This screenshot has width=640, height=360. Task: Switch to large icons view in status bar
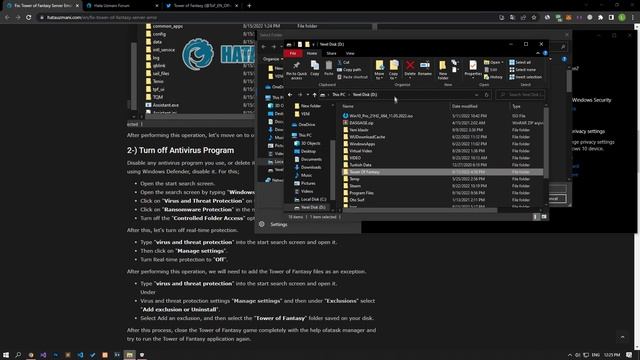(544, 217)
